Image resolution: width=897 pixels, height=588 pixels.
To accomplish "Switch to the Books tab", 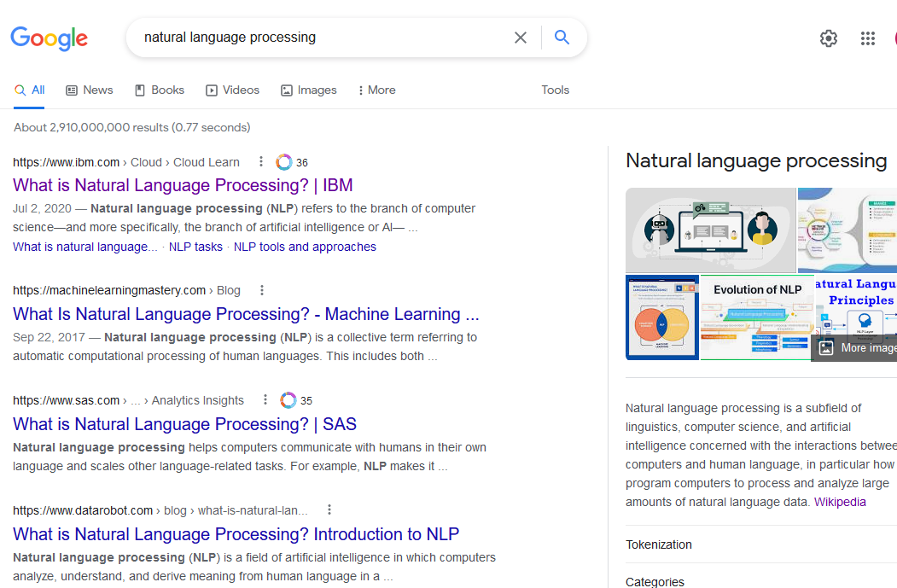I will tap(160, 90).
